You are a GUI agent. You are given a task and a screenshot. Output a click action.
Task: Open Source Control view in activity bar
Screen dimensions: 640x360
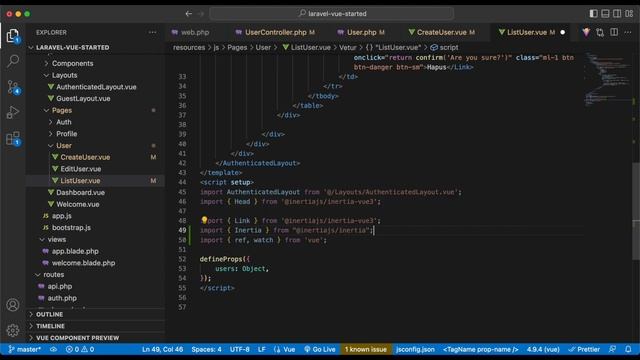(x=13, y=87)
